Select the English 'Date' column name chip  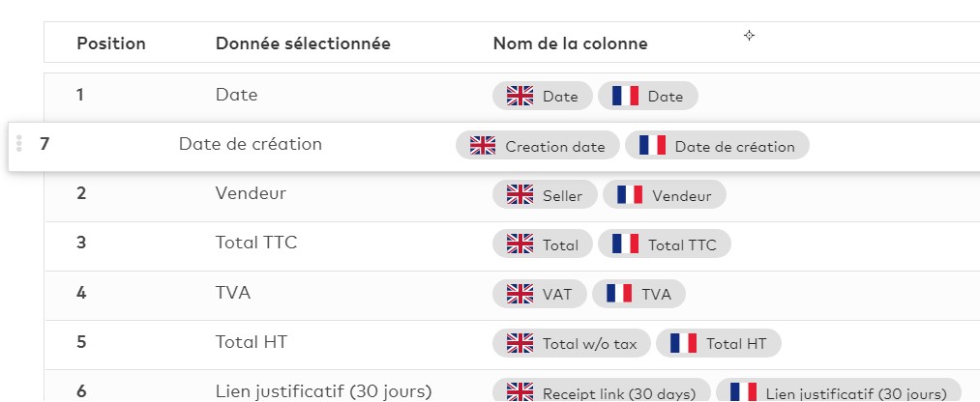pos(543,96)
